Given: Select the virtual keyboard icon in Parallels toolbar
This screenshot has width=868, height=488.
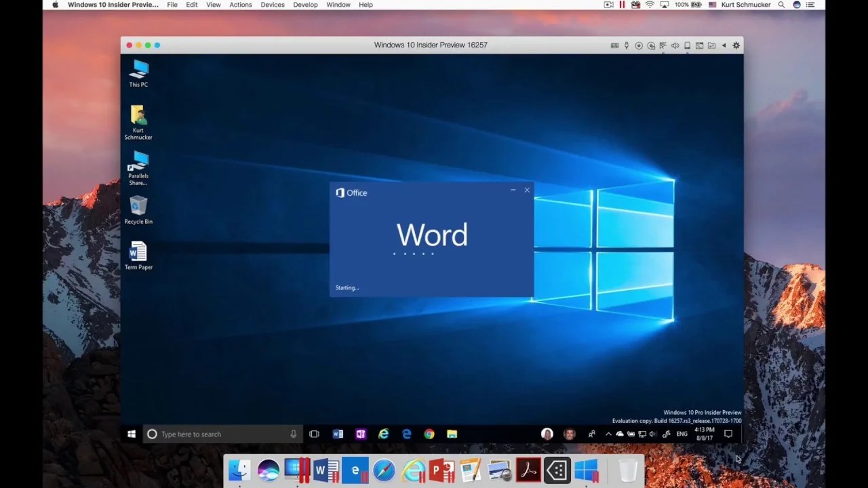Looking at the screenshot, I should pos(614,45).
